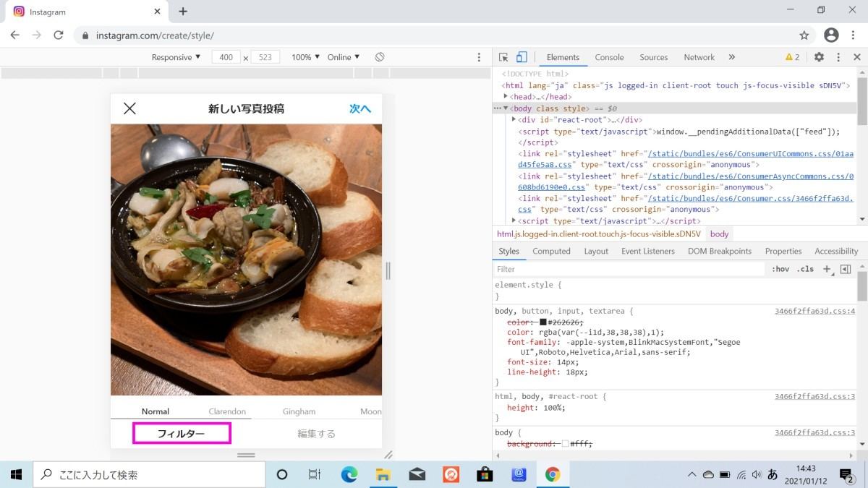The height and width of the screenshot is (488, 868).
Task: Reload the page
Action: [59, 35]
